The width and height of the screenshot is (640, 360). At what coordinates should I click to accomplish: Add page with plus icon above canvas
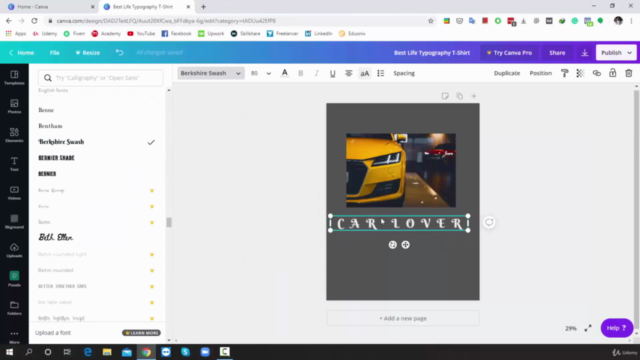[x=473, y=96]
